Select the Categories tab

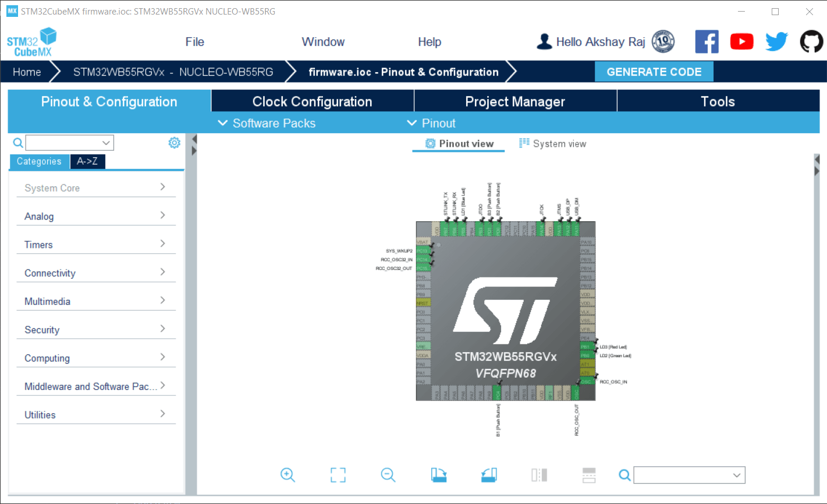[39, 161]
